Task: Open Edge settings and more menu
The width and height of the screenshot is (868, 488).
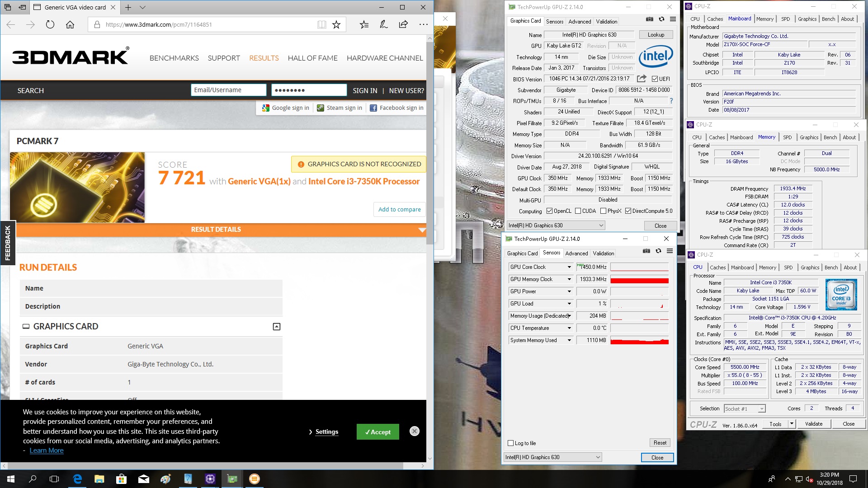Action: pos(423,25)
